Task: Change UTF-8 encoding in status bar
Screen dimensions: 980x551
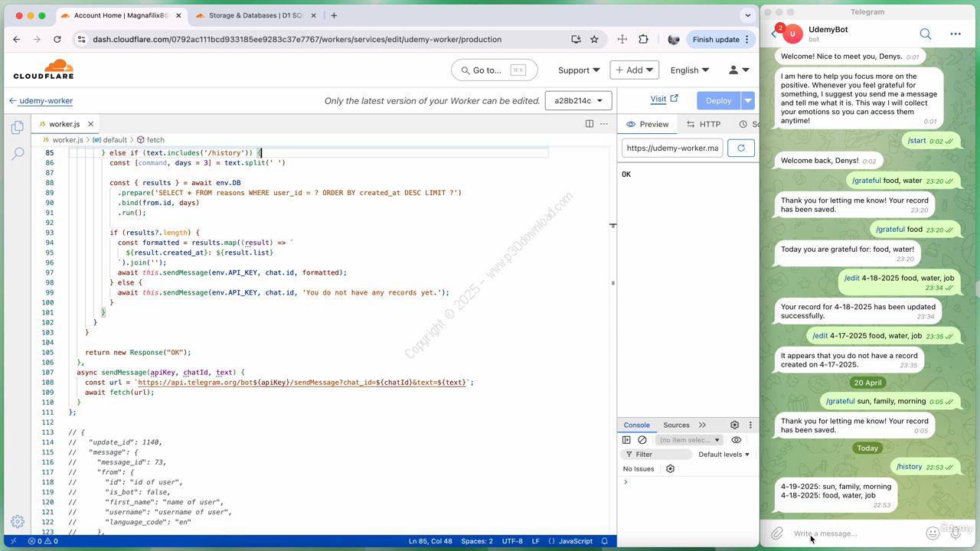Action: (x=512, y=541)
